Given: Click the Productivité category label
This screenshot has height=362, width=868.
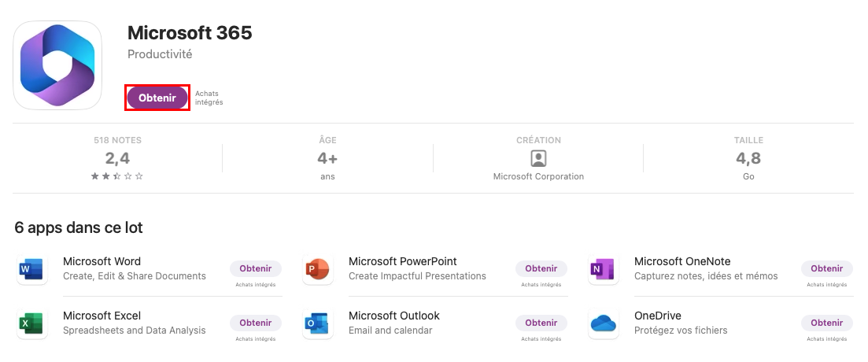Looking at the screenshot, I should point(160,54).
